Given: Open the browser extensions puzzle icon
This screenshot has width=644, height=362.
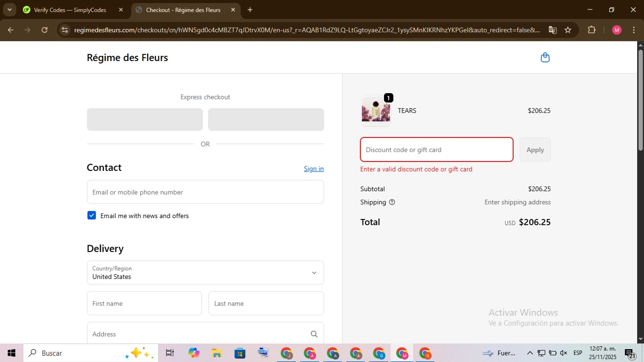Looking at the screenshot, I should tap(592, 30).
